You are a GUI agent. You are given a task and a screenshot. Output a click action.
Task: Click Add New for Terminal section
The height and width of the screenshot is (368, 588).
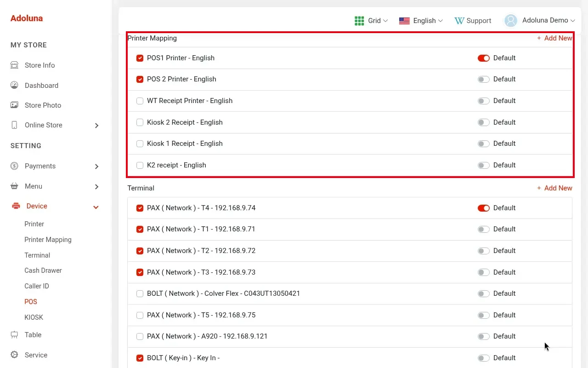pos(554,188)
